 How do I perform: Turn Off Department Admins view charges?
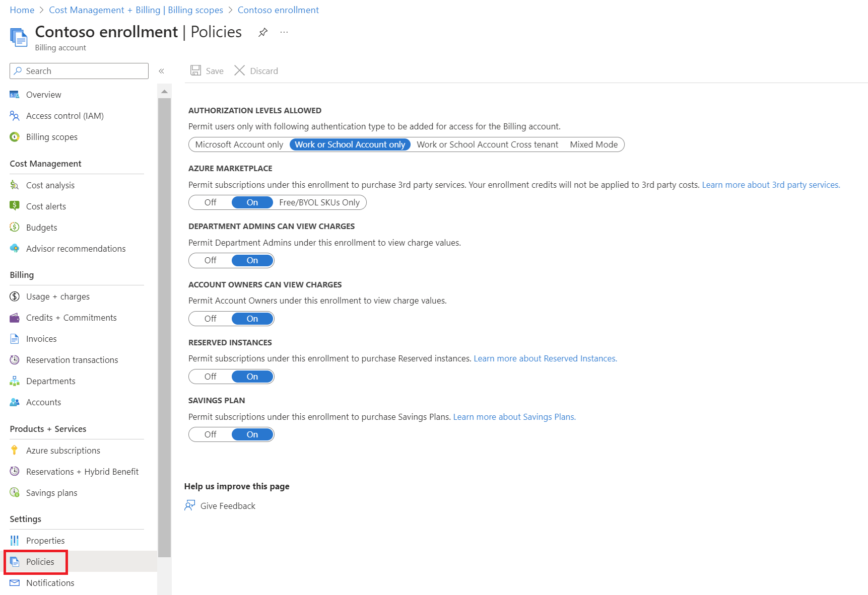tap(210, 261)
